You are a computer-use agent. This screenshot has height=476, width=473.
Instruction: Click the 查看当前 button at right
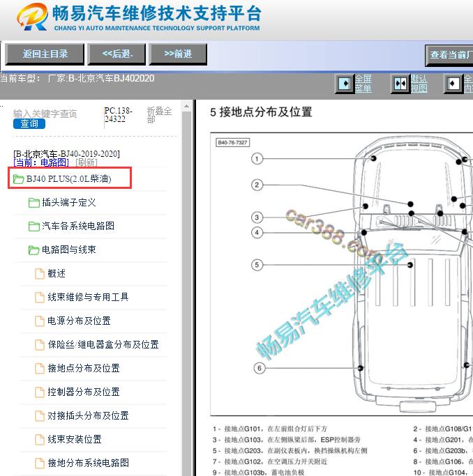(x=449, y=56)
